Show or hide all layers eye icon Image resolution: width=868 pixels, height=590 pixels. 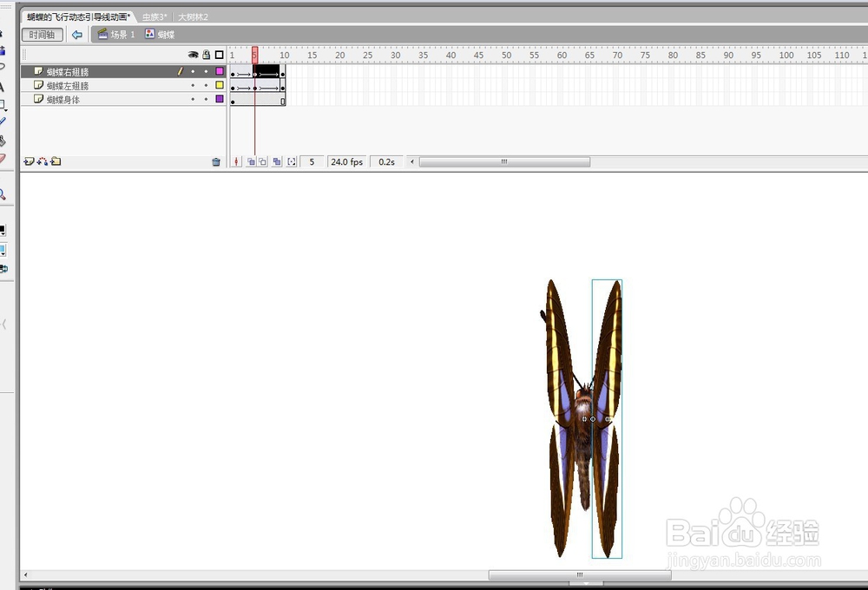click(193, 55)
